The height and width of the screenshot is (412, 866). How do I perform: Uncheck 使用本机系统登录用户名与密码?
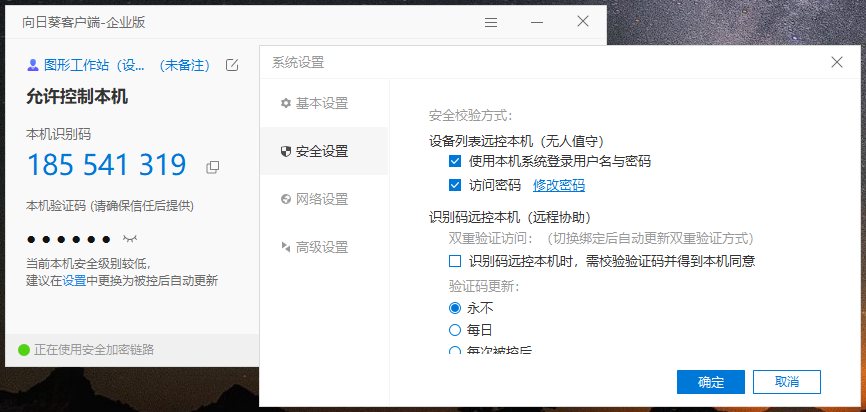455,161
